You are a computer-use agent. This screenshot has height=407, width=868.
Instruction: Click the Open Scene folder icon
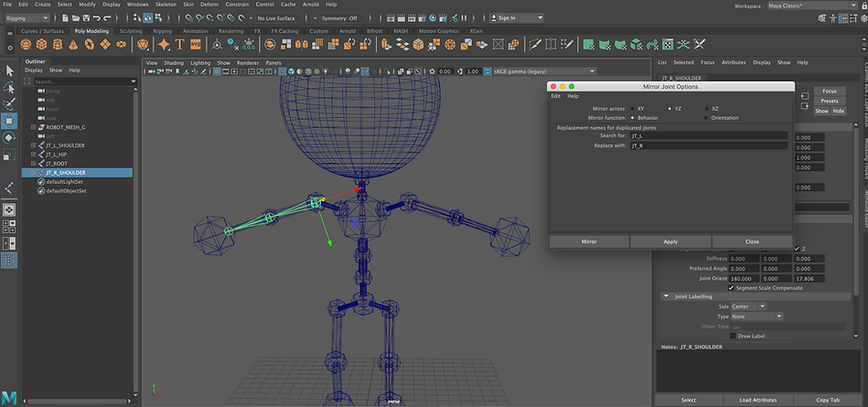[77, 17]
